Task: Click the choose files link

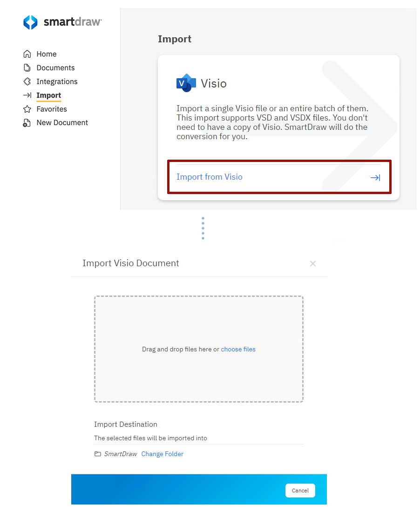Action: click(x=238, y=349)
